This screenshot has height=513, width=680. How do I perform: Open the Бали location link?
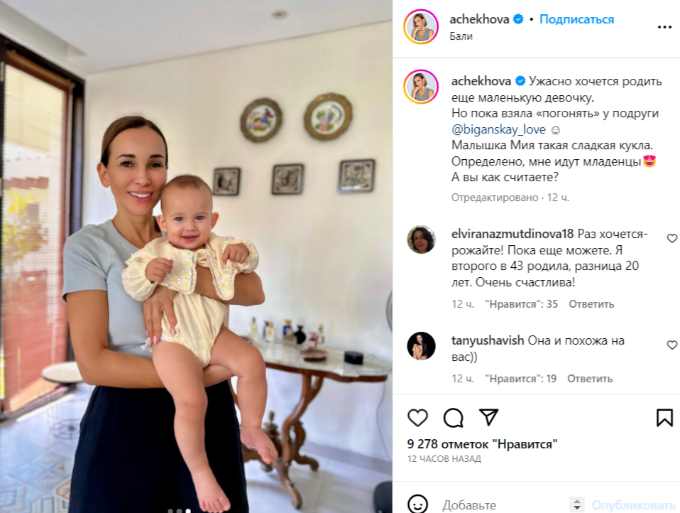tap(461, 36)
